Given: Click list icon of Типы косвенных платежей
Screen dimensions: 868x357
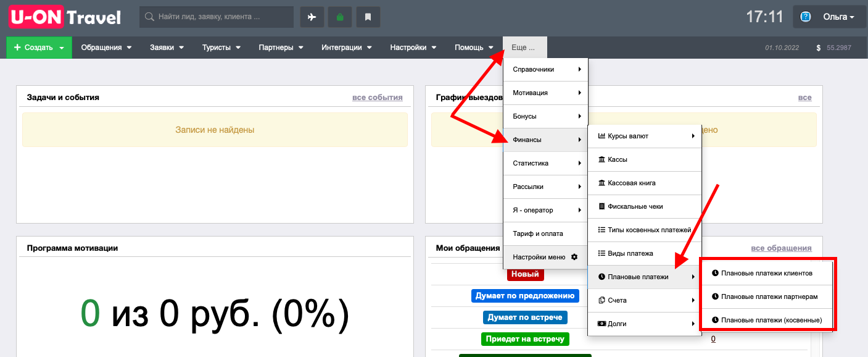Looking at the screenshot, I should pos(602,230).
